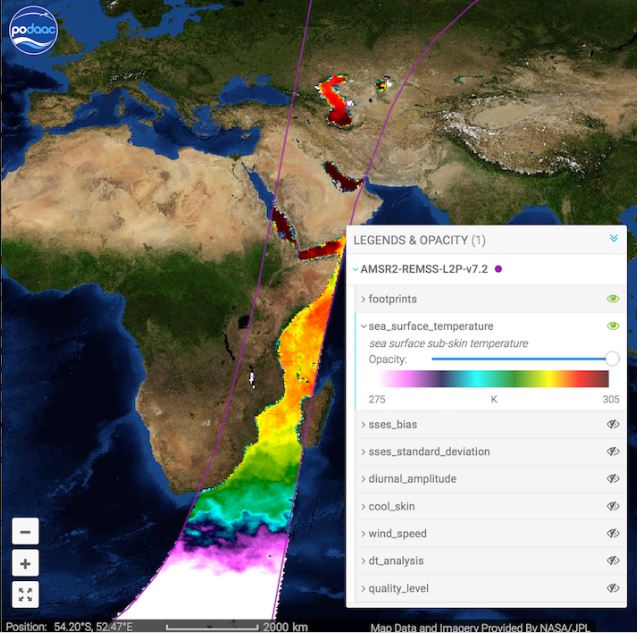Expand the sses_standard_deviation row

tap(363, 451)
